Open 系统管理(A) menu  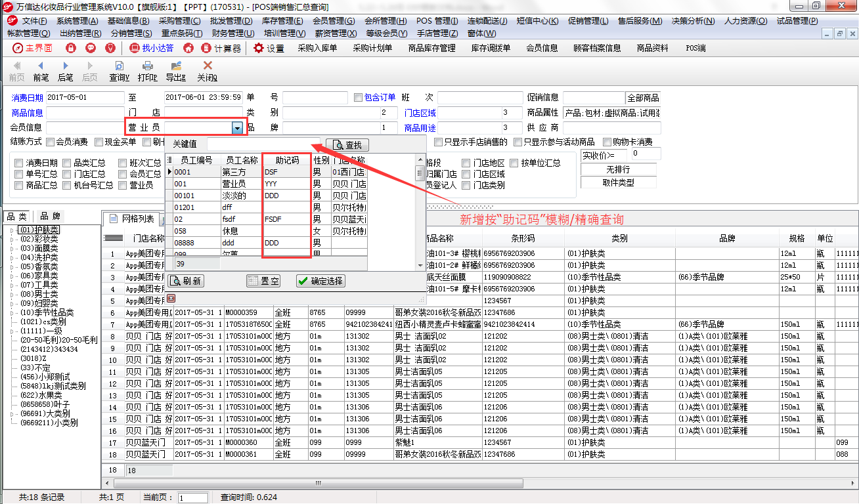click(x=77, y=21)
